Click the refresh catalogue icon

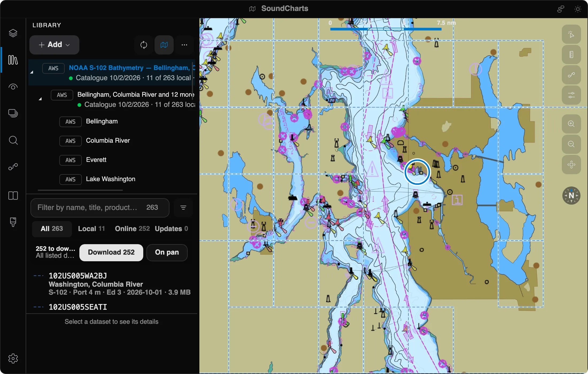click(x=144, y=45)
